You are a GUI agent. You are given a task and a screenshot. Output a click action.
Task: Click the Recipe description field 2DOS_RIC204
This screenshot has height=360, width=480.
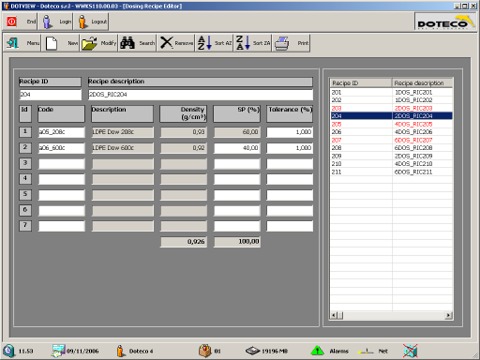click(x=200, y=94)
